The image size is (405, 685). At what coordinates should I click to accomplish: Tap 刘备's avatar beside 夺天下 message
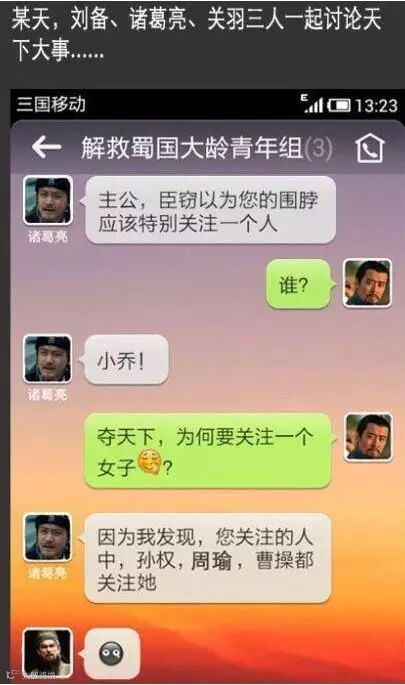point(368,437)
